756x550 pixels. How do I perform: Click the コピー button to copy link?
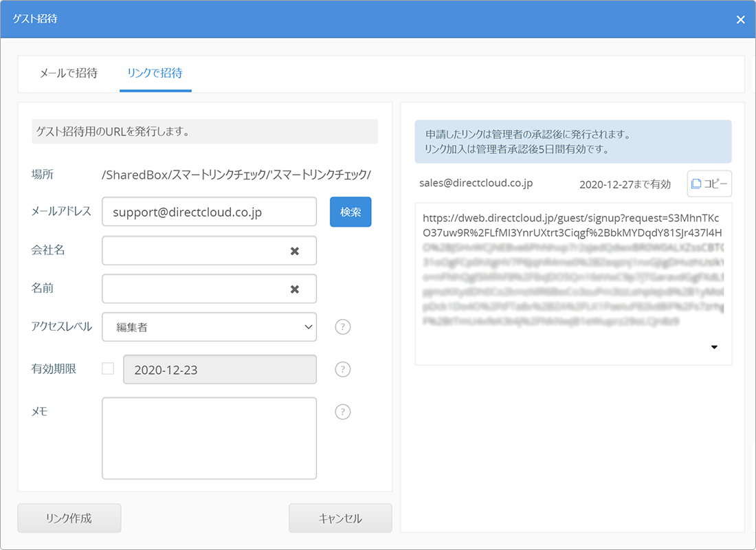(709, 184)
